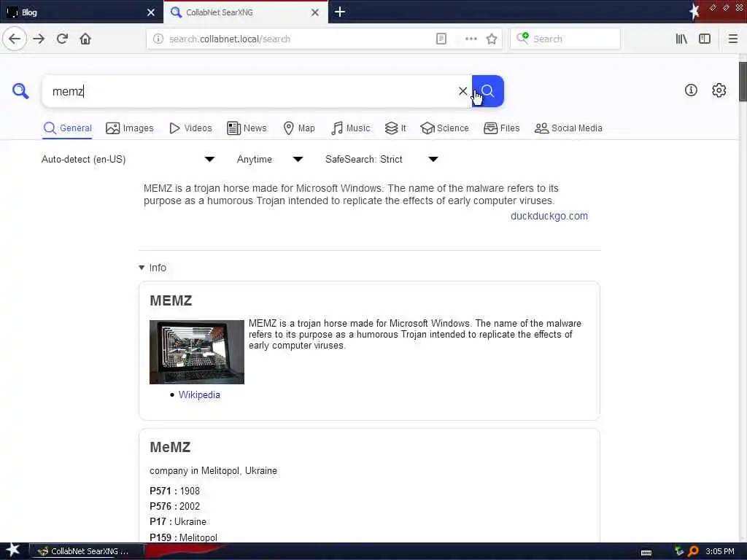Viewport: 747px width, 560px height.
Task: Close the Blog tab
Action: [x=151, y=12]
